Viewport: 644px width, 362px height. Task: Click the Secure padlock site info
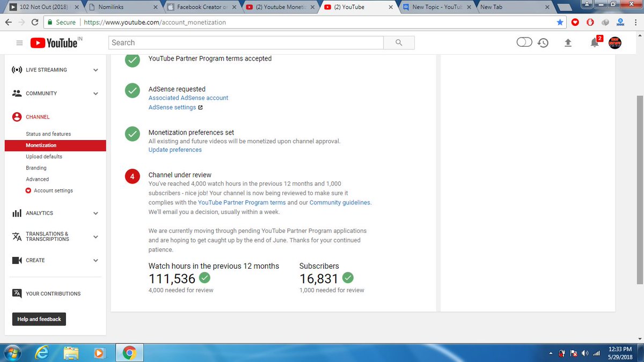(61, 23)
